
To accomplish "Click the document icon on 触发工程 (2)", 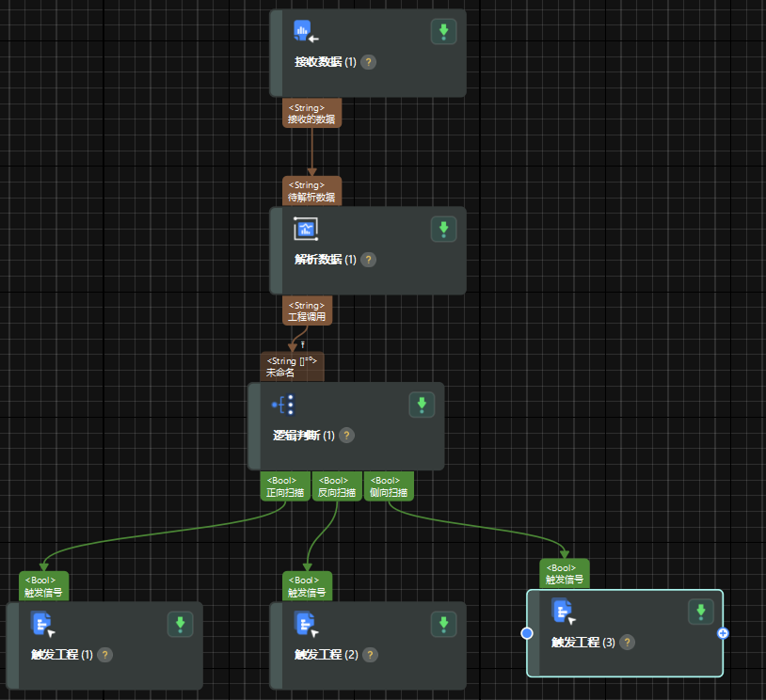I will (x=306, y=624).
